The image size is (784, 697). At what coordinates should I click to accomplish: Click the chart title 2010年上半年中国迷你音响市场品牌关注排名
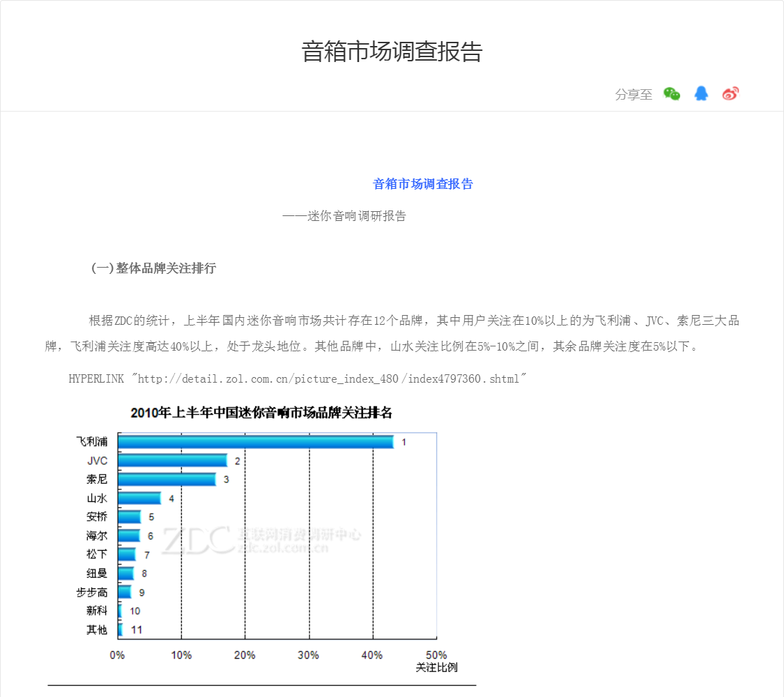[x=261, y=413]
